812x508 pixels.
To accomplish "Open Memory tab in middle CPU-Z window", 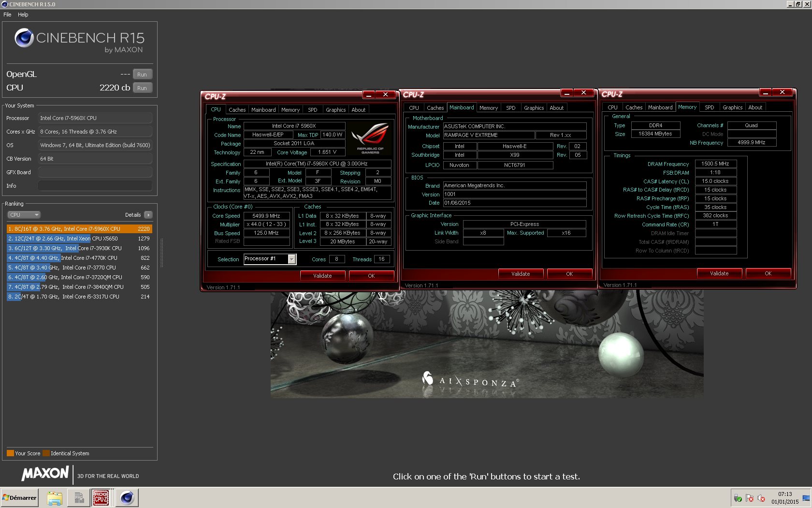I will 489,108.
